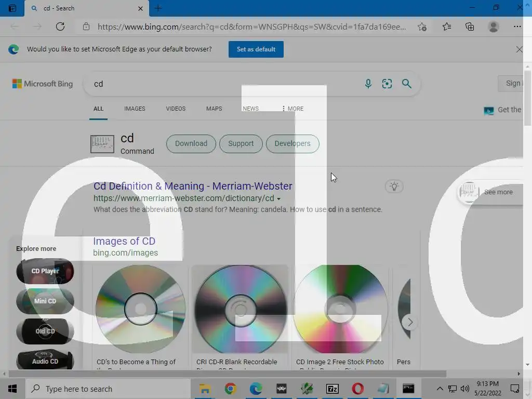Open the notification center icon
Image resolution: width=532 pixels, height=399 pixels.
coord(515,389)
